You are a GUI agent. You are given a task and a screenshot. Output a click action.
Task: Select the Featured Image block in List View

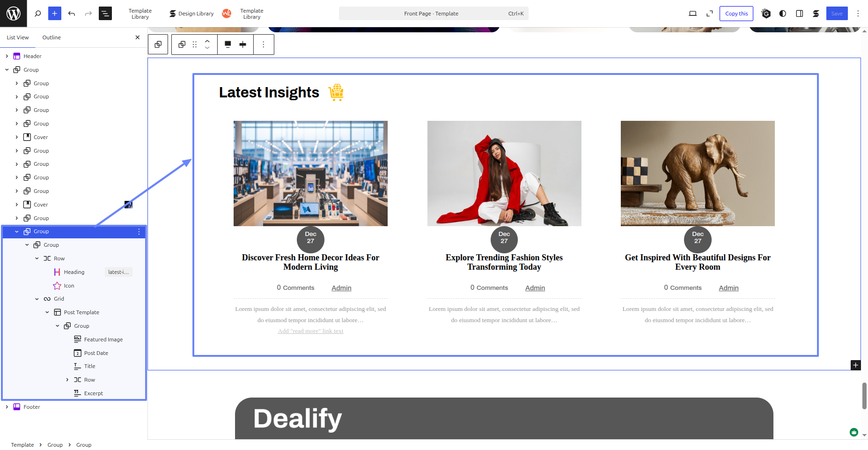pos(103,339)
